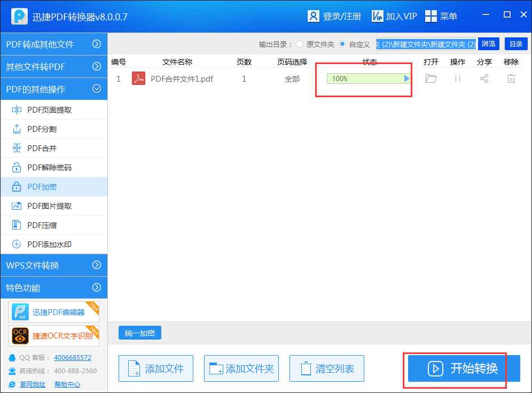Select PDF压缩 in sidebar
The image size is (532, 393).
point(54,225)
